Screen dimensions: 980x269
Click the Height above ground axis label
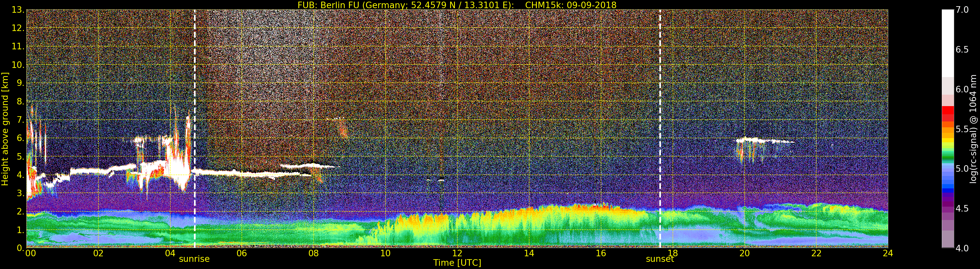coord(5,129)
